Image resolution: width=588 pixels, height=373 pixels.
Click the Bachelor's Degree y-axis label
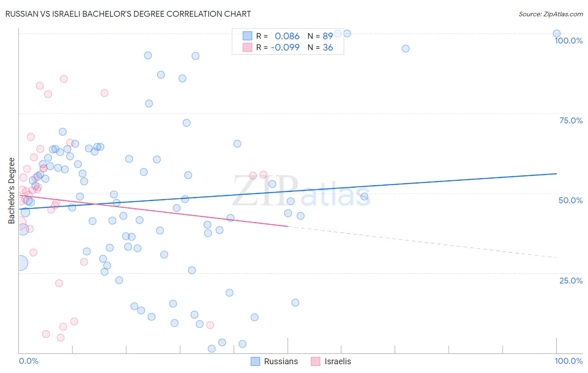[x=12, y=191]
